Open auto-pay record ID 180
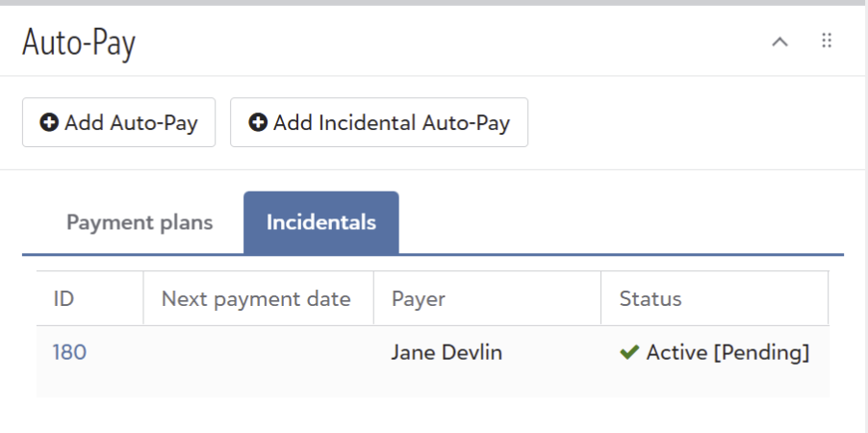This screenshot has width=868, height=433. (69, 353)
